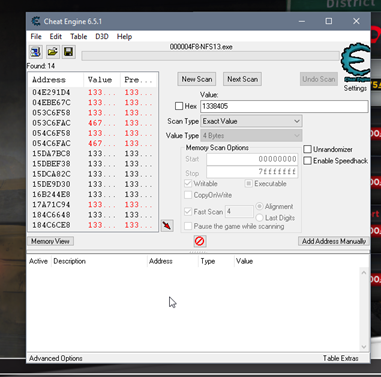Click the Value input field

click(284, 106)
